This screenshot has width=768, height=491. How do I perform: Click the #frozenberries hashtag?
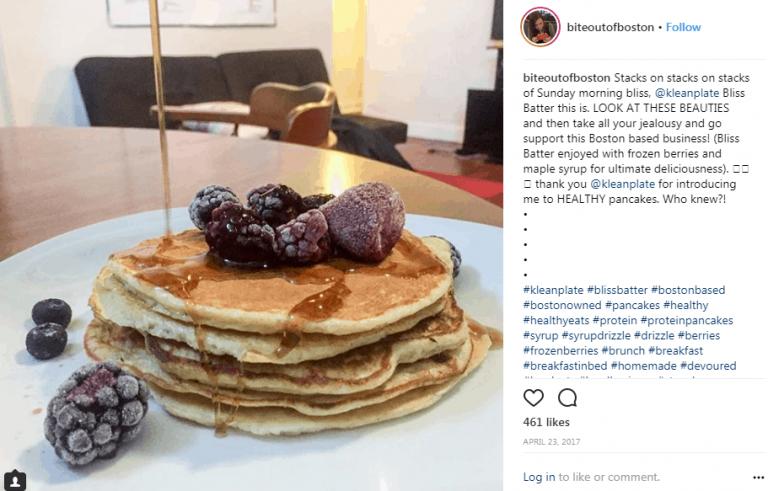(561, 351)
